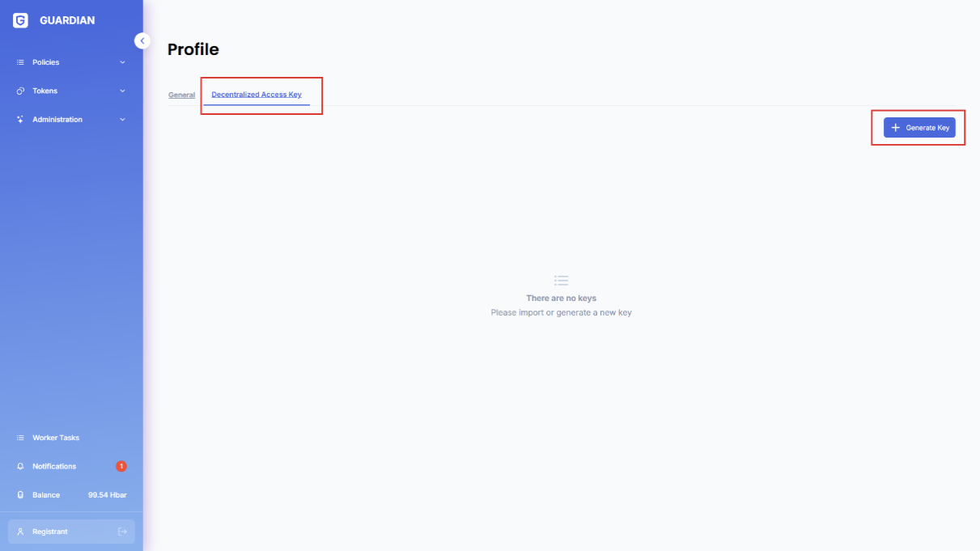Click the 99.54 Hbar balance amount
The height and width of the screenshot is (551, 980).
[107, 495]
